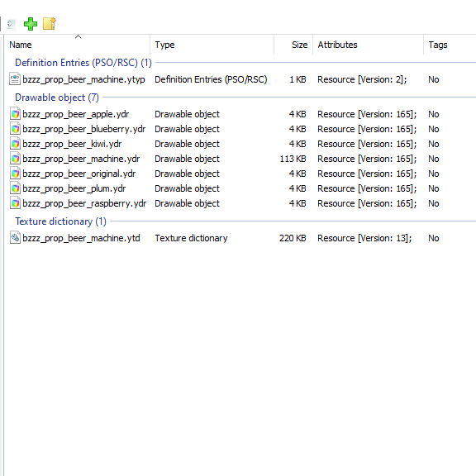The width and height of the screenshot is (476, 476).
Task: Collapse the Texture dictionary group header
Action: (60, 221)
